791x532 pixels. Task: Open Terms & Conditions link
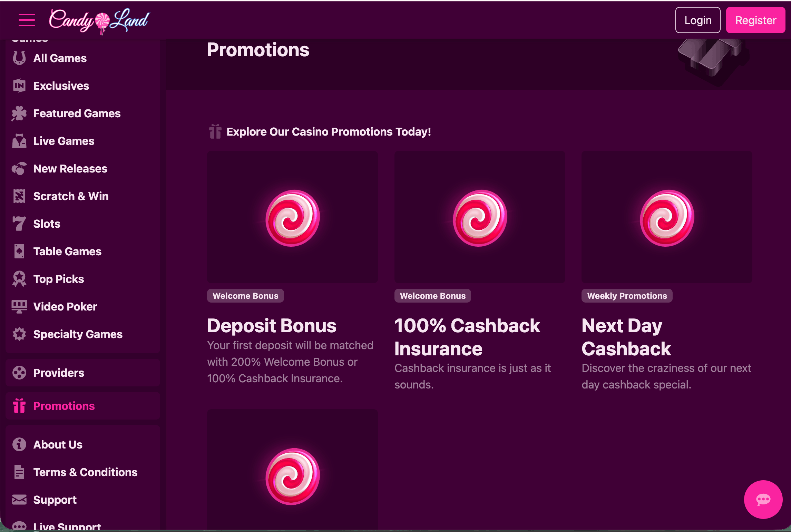(x=85, y=472)
